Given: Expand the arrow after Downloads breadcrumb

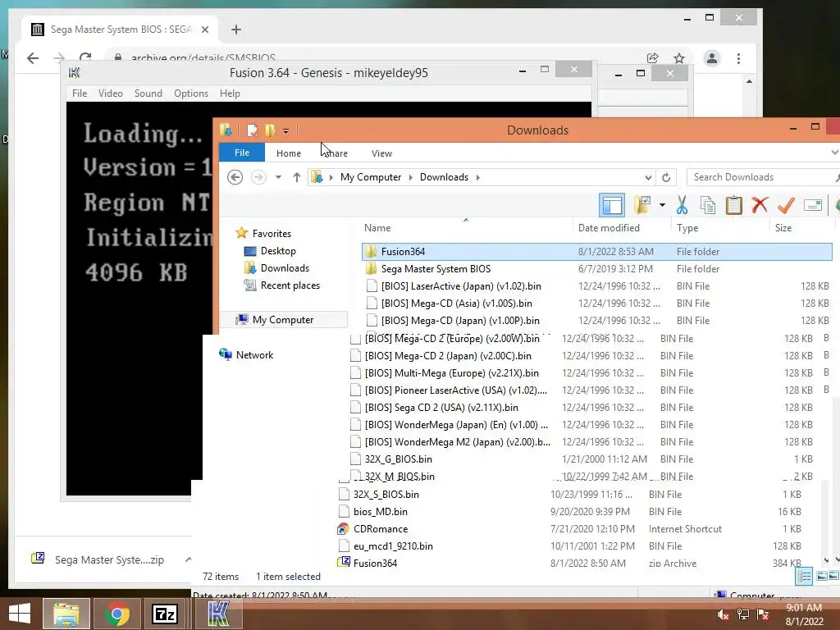Looking at the screenshot, I should point(477,177).
